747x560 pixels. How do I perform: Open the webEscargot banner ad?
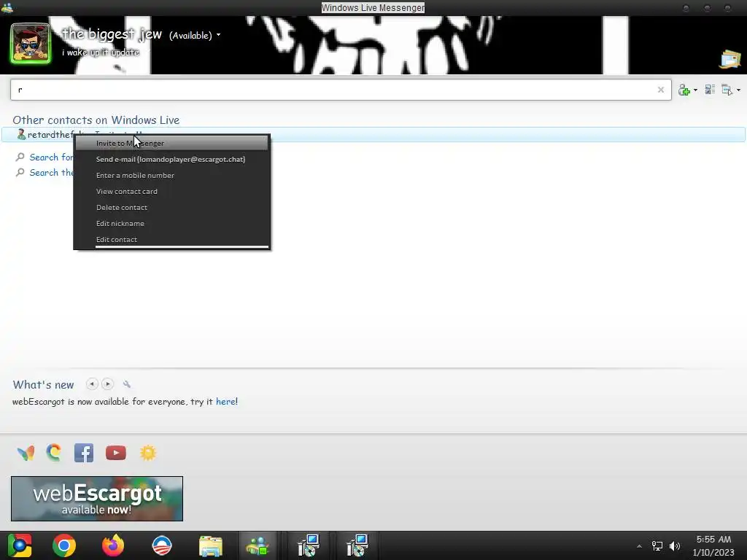click(x=97, y=499)
